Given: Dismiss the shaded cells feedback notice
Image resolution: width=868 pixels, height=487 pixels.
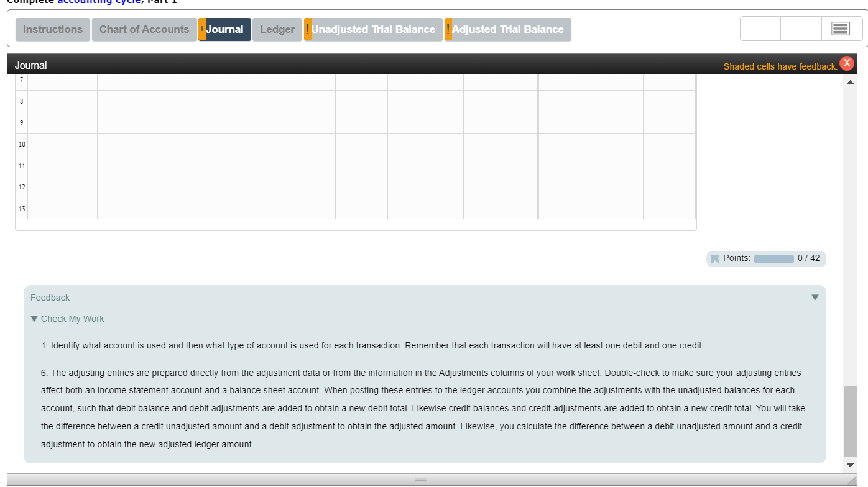Looking at the screenshot, I should coord(847,63).
